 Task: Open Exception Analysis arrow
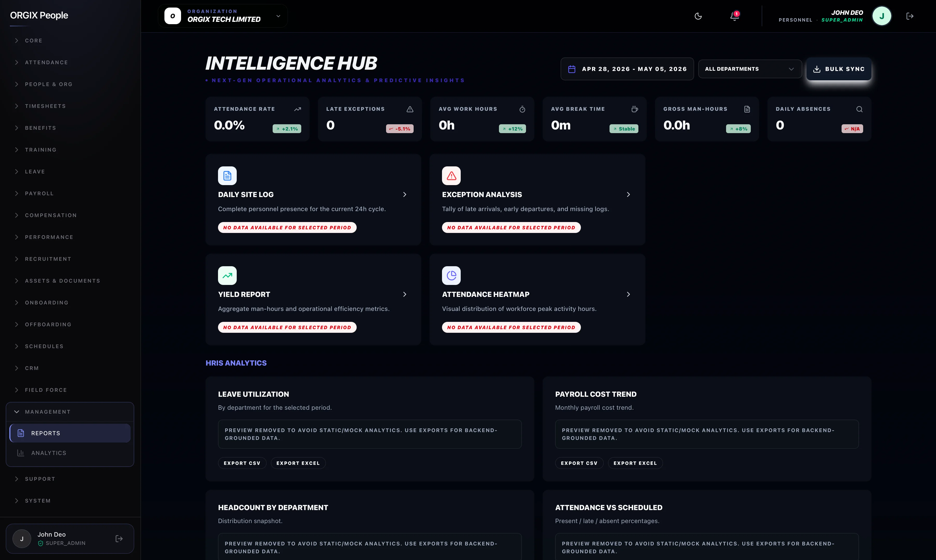click(629, 194)
